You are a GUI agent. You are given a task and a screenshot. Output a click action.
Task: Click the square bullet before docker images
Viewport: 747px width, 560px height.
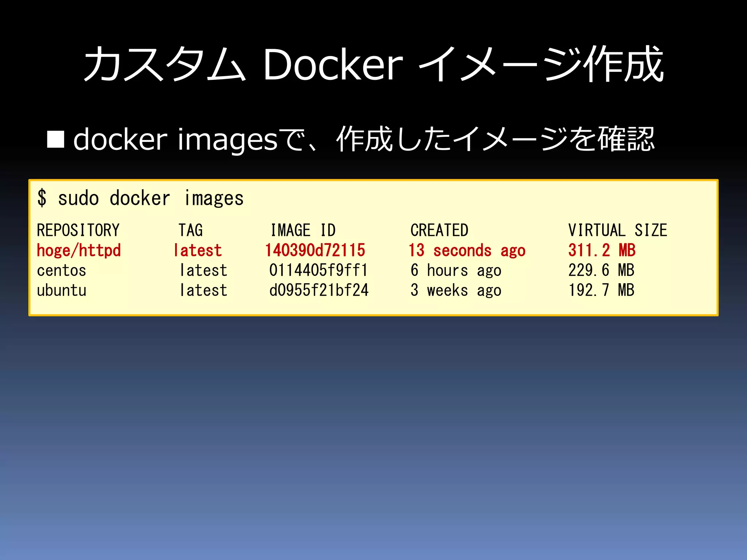click(x=56, y=139)
